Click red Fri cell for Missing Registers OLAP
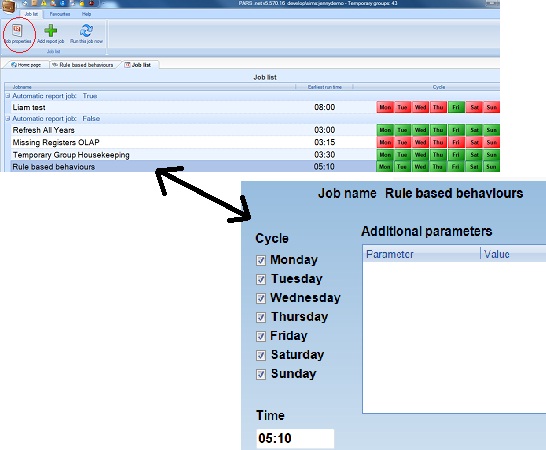The image size is (546, 450). (456, 142)
